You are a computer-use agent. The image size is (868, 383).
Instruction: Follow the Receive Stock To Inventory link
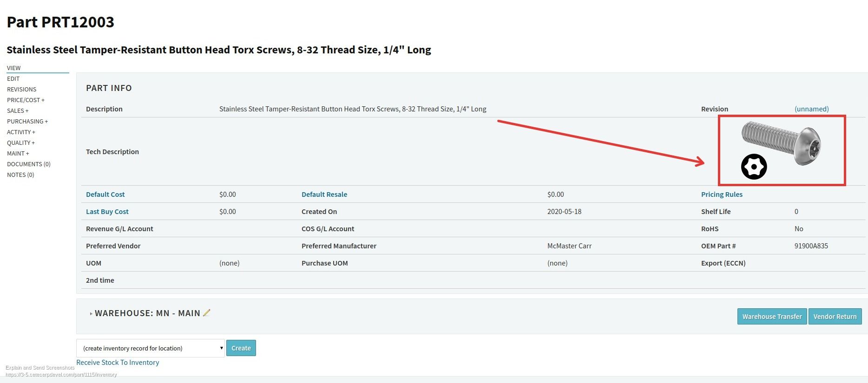tap(118, 363)
